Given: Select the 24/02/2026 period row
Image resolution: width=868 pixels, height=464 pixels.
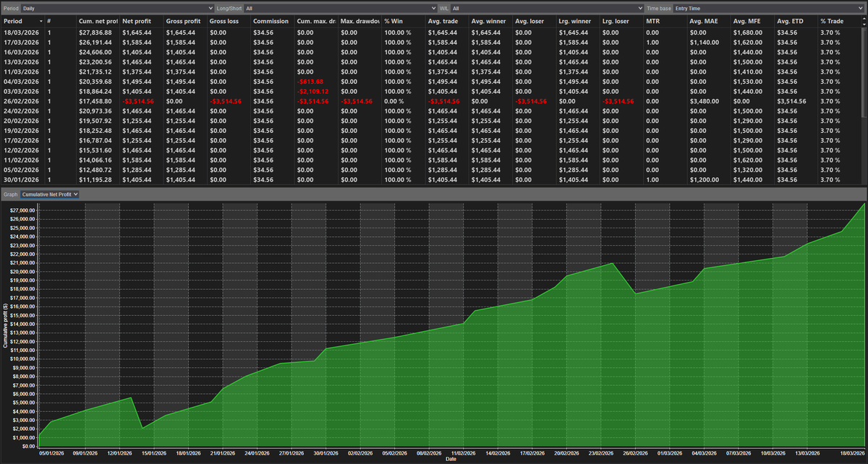Looking at the screenshot, I should [431, 111].
